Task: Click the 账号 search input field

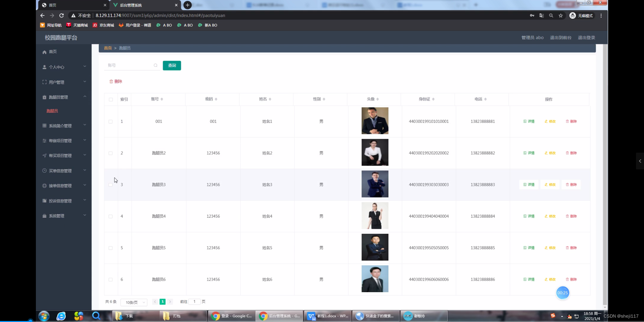Action: (x=132, y=65)
